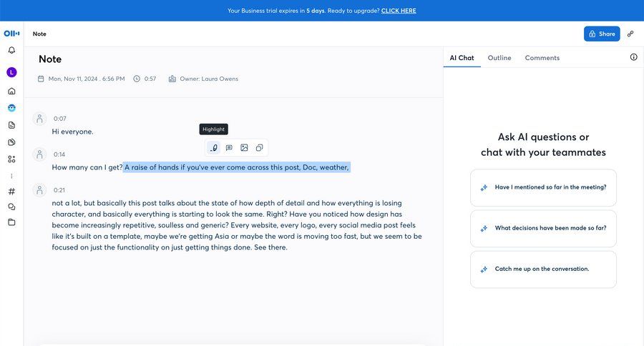The image size is (644, 346).
Task: Copy link icon beside Share
Action: (x=630, y=34)
